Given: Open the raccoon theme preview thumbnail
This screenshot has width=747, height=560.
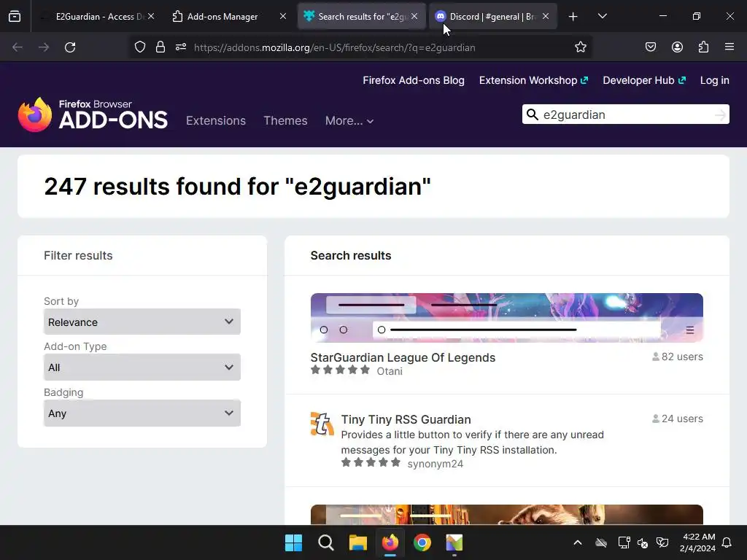Looking at the screenshot, I should click(x=506, y=515).
